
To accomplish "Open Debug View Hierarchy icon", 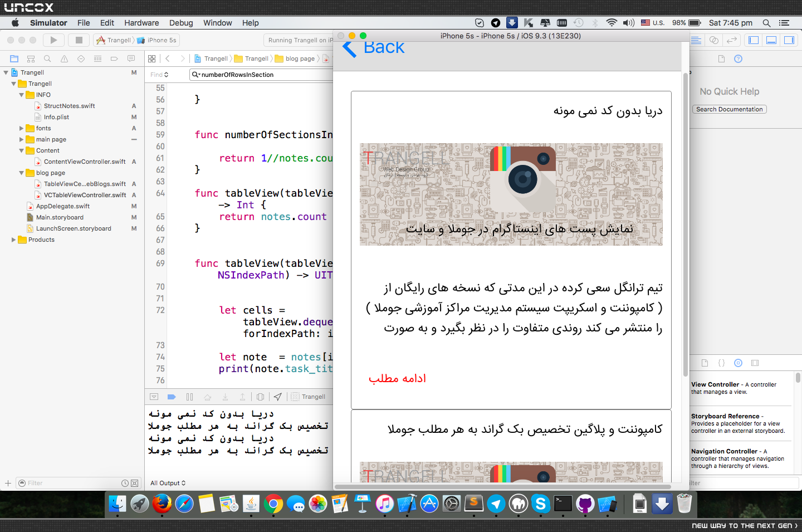I will [260, 397].
